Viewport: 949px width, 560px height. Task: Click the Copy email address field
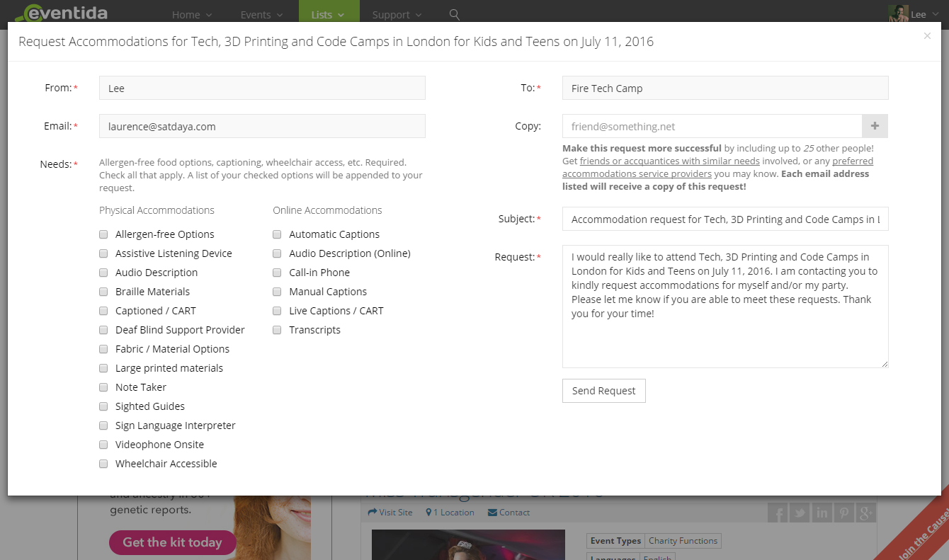pos(712,126)
